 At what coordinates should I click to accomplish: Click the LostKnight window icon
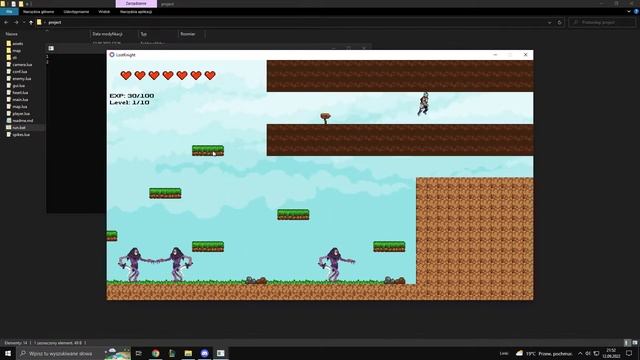click(x=112, y=55)
